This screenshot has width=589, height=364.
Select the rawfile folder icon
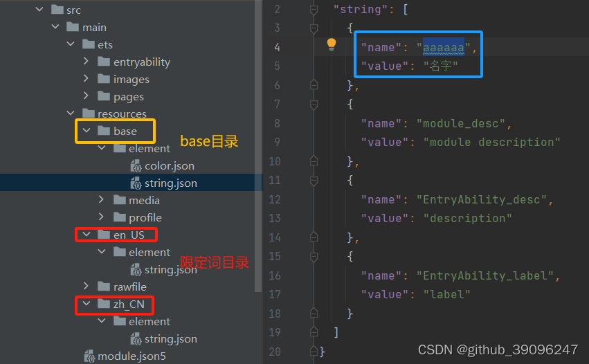pos(104,286)
